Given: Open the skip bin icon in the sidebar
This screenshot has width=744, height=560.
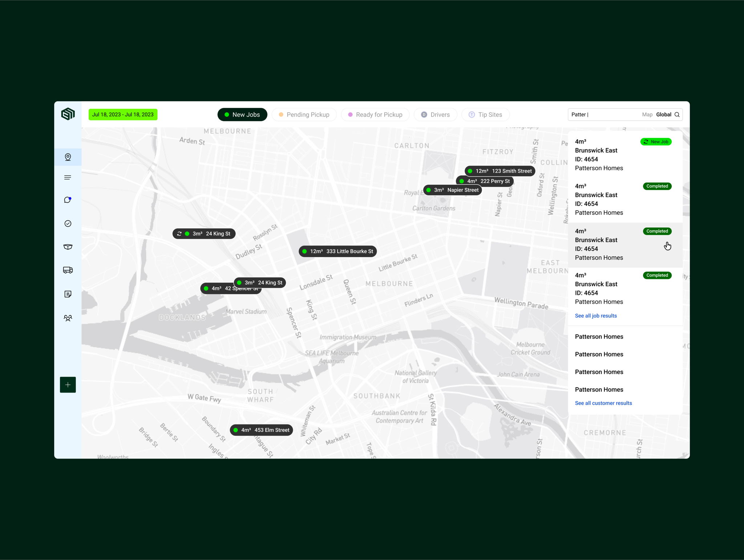Looking at the screenshot, I should pos(68,247).
